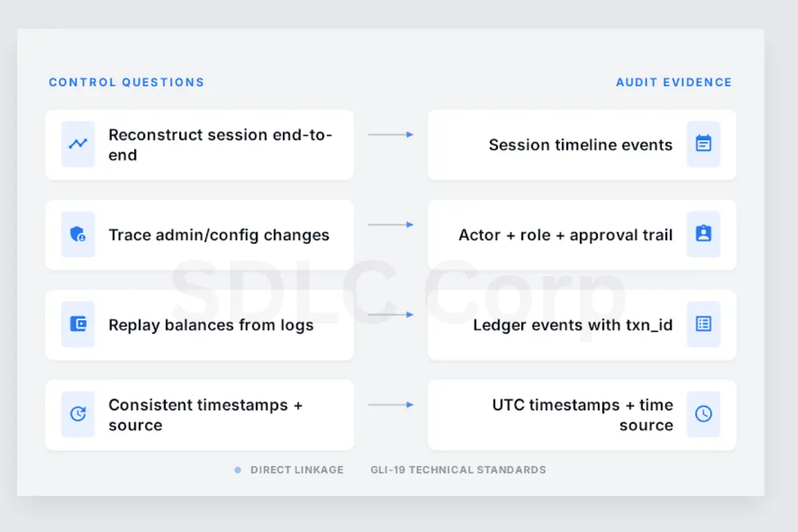The image size is (798, 532).
Task: Click the shield admin icon
Action: [78, 234]
